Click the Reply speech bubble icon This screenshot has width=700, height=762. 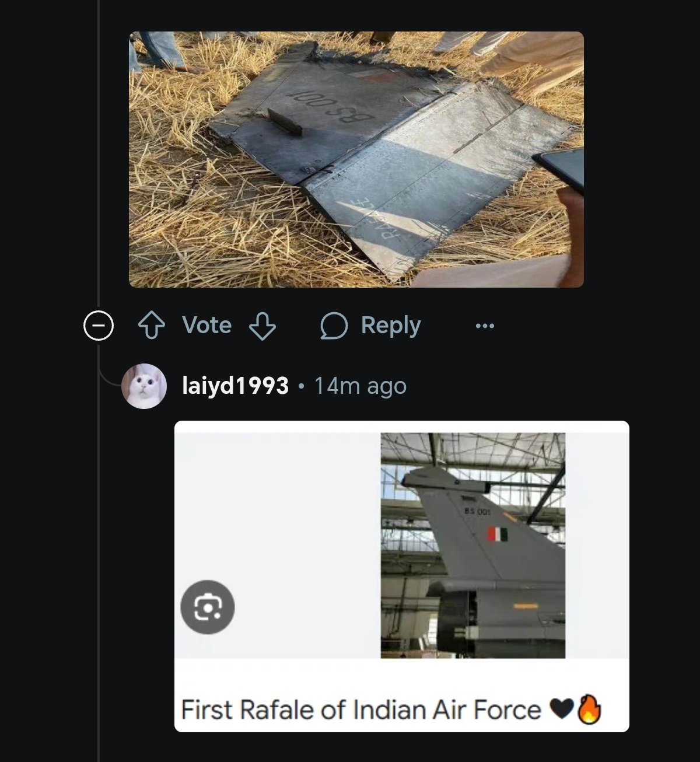pos(334,326)
